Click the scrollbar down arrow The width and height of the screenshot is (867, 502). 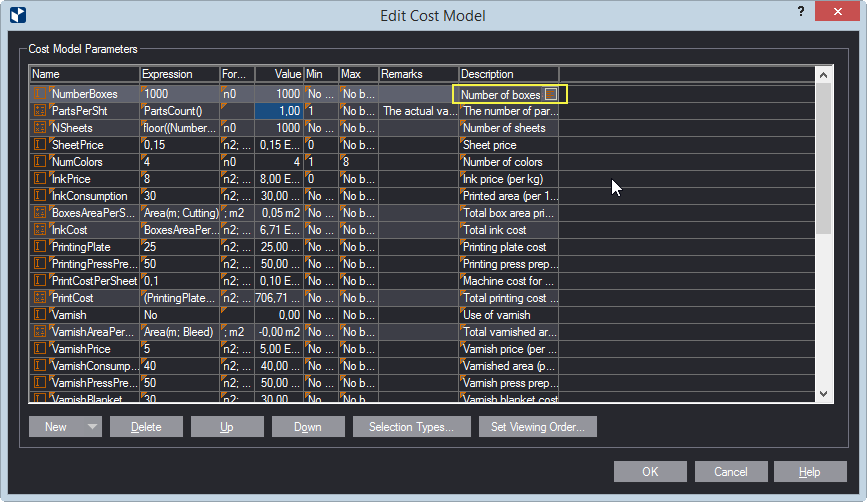point(823,394)
